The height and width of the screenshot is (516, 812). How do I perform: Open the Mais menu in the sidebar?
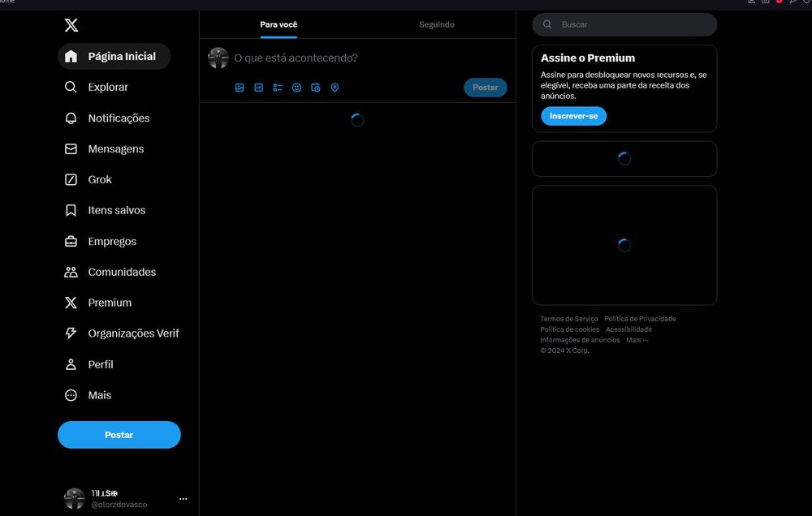88,395
